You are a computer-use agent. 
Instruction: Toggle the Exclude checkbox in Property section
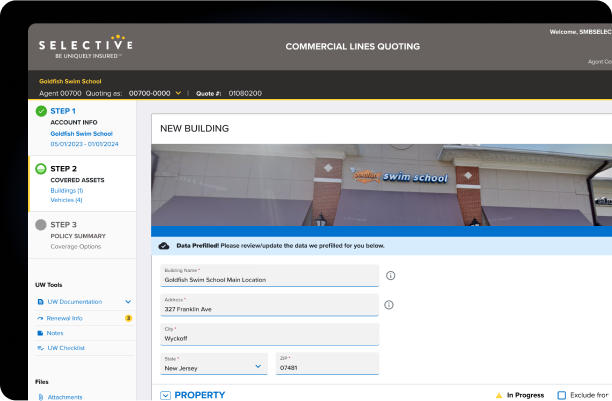click(x=561, y=395)
